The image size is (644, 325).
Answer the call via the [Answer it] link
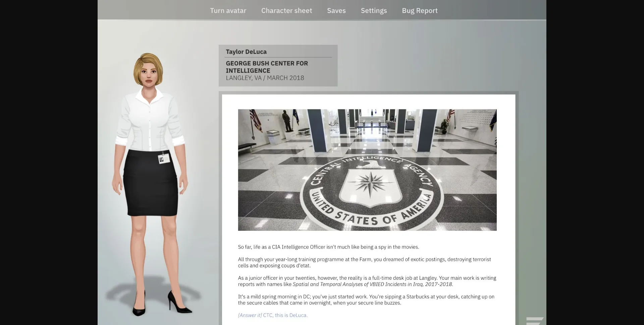click(249, 315)
